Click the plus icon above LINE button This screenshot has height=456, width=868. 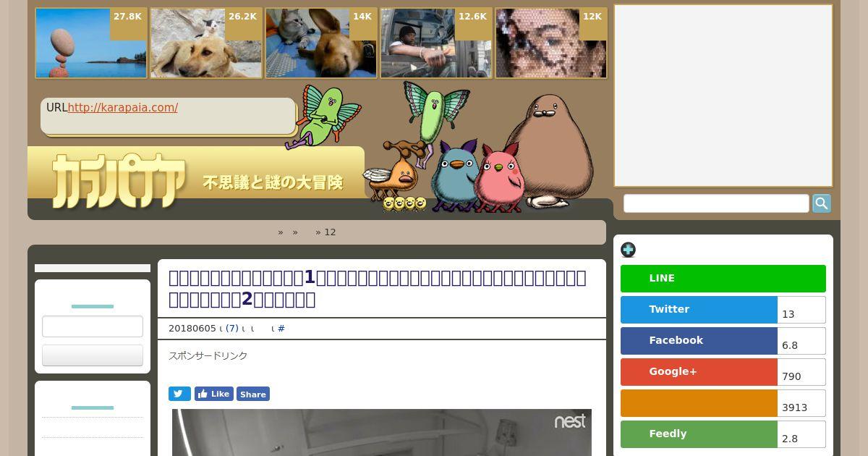point(628,250)
